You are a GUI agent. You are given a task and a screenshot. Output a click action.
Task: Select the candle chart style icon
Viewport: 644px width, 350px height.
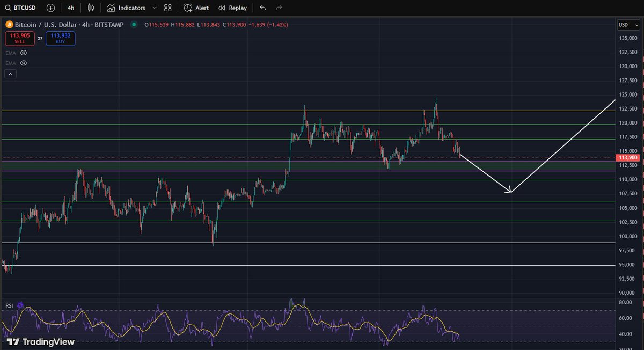tap(90, 8)
